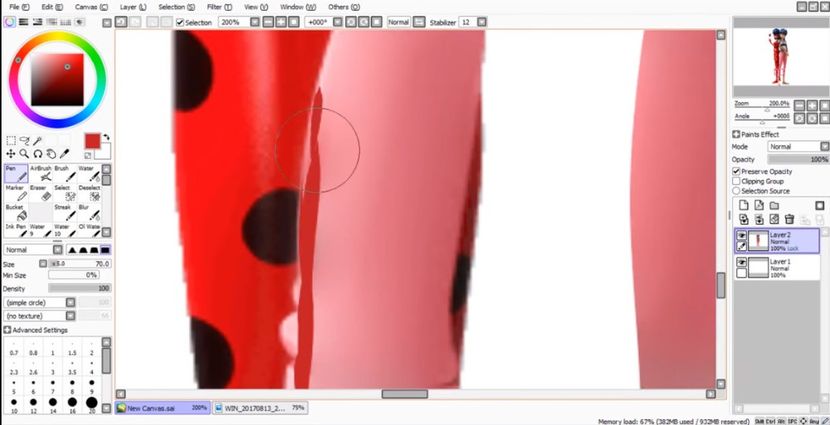Pick the Deselect pen tool
This screenshot has width=830, height=425.
point(89,193)
